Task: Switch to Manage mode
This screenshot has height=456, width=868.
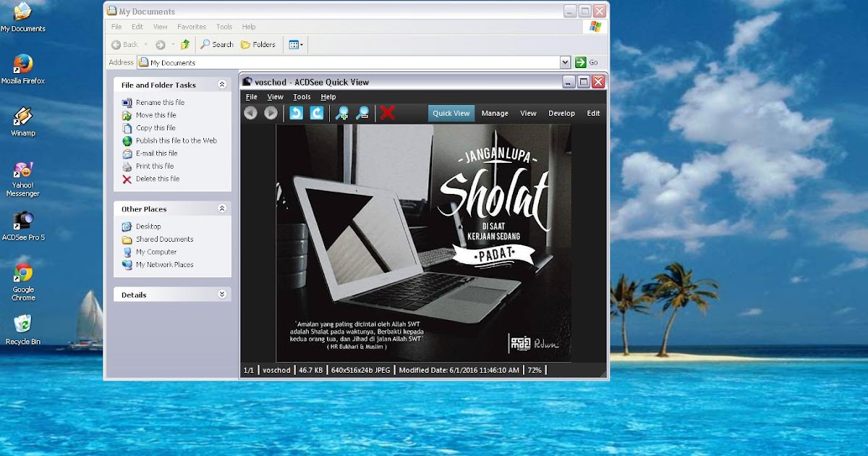Action: coord(495,113)
